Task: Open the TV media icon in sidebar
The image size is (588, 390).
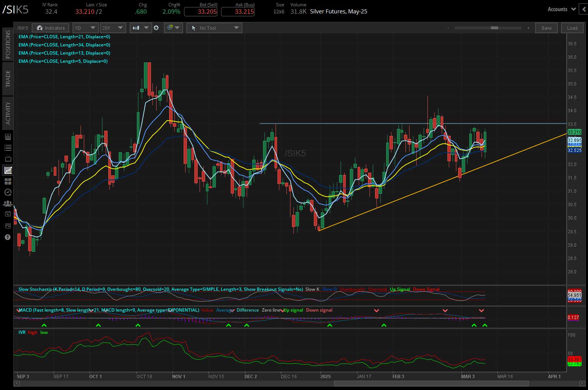Action: (x=7, y=159)
